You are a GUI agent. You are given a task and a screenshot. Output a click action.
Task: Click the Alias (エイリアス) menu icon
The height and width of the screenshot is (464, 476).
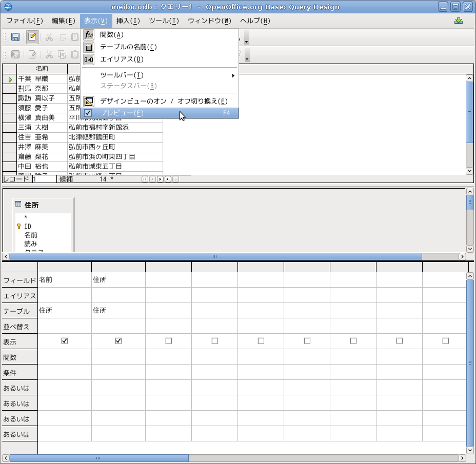click(89, 59)
